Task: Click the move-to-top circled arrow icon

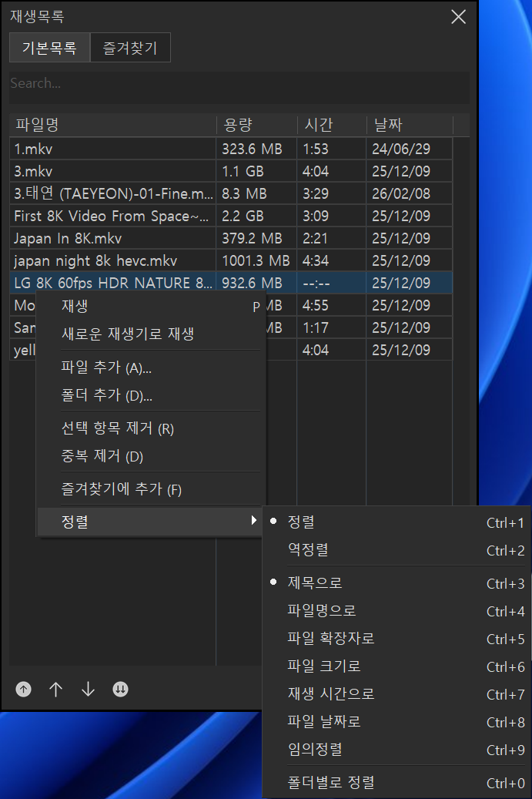Action: (x=24, y=690)
